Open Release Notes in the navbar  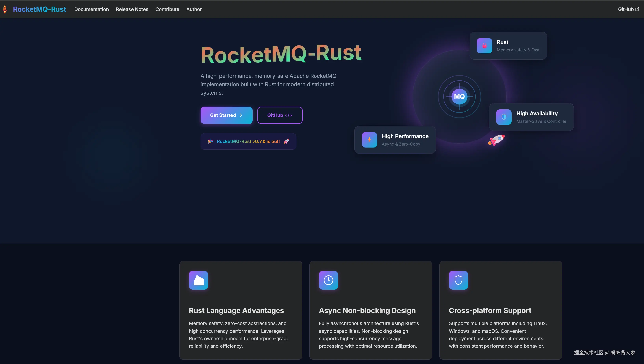132,9
